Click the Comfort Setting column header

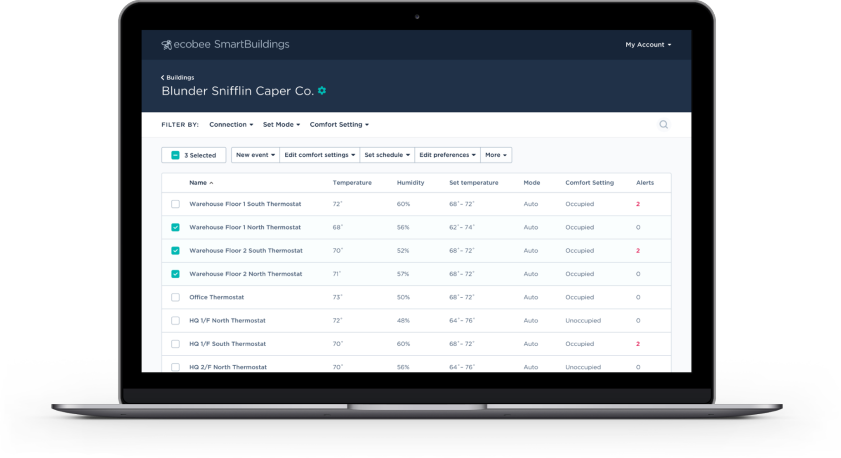589,183
